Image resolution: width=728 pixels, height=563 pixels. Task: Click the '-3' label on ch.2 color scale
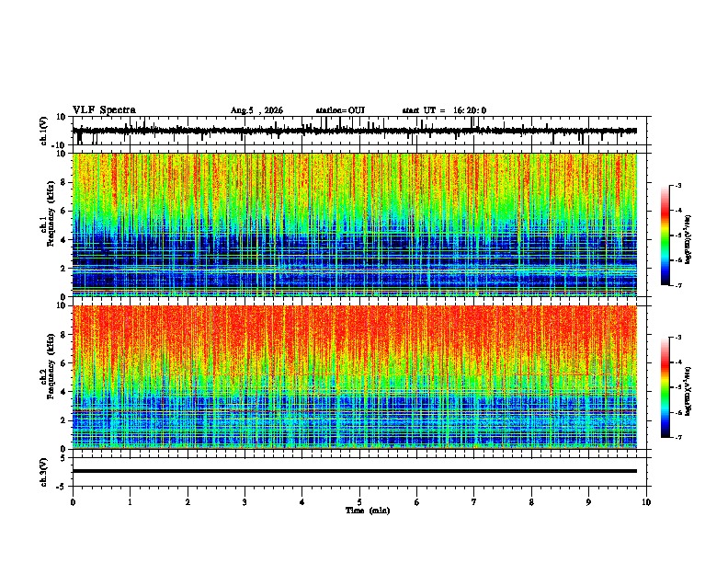click(677, 338)
